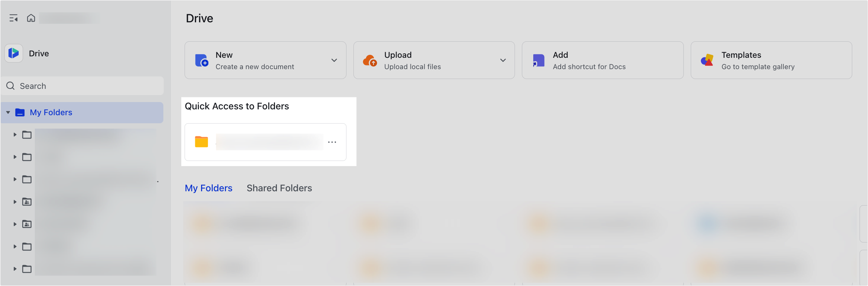Click a shared folder icon in the sidebar
Viewport: 868px width, 286px height.
(x=26, y=202)
